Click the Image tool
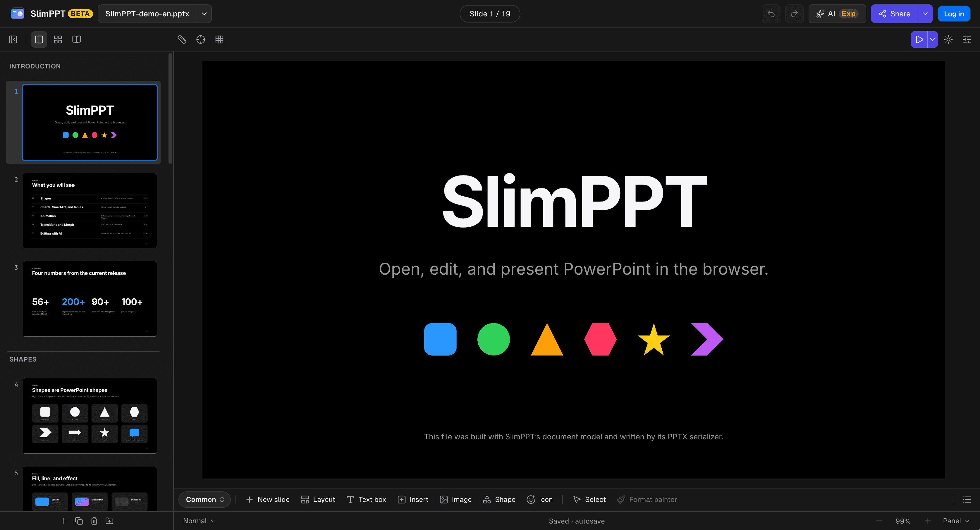The height and width of the screenshot is (530, 980). point(455,500)
